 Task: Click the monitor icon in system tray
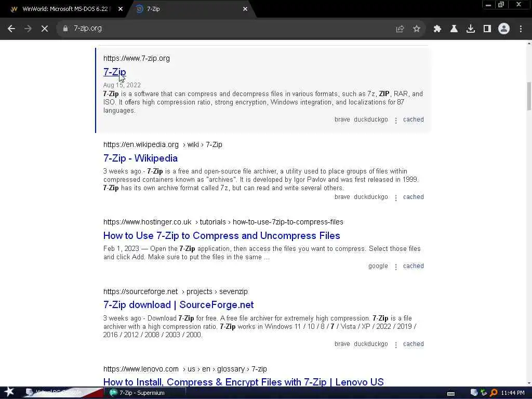point(474,393)
